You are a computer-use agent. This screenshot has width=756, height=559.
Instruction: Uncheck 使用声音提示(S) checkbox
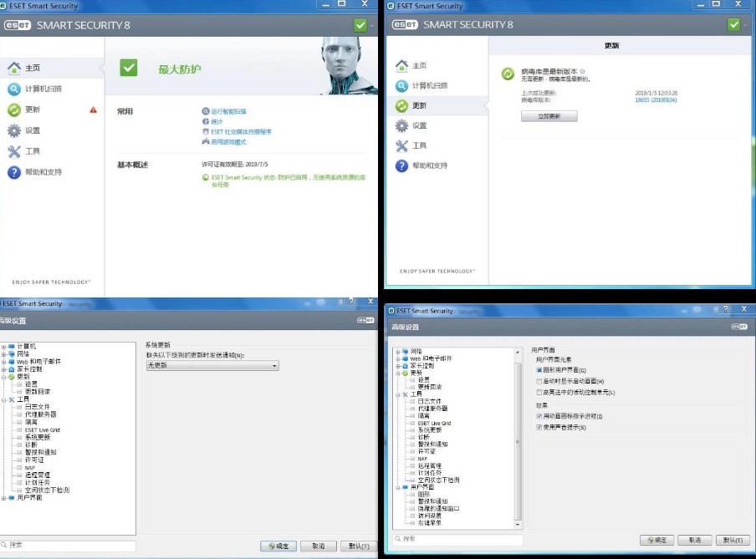point(539,427)
